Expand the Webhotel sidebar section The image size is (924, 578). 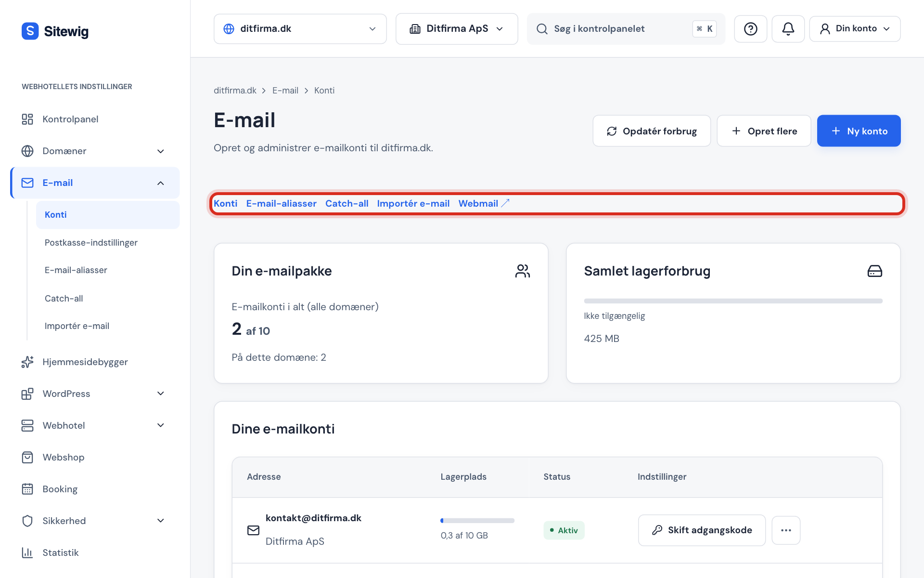161,425
